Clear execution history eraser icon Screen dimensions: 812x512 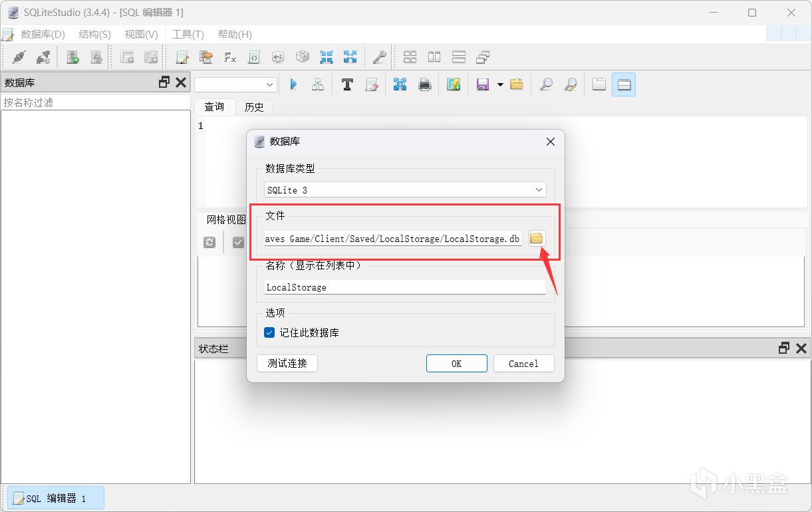[x=372, y=84]
